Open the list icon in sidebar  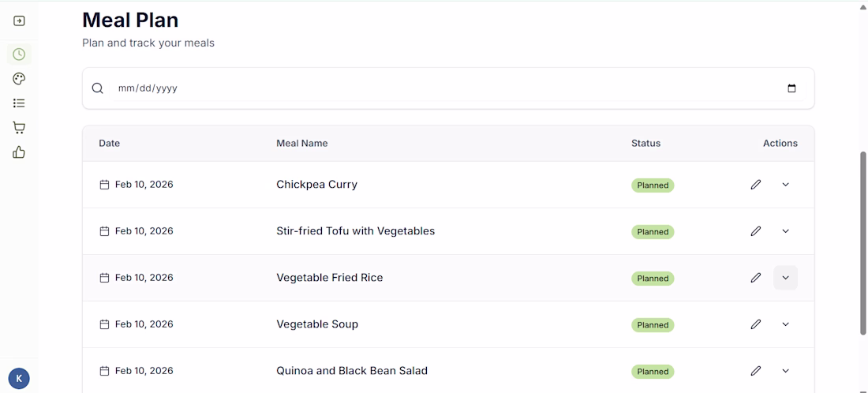(x=19, y=103)
